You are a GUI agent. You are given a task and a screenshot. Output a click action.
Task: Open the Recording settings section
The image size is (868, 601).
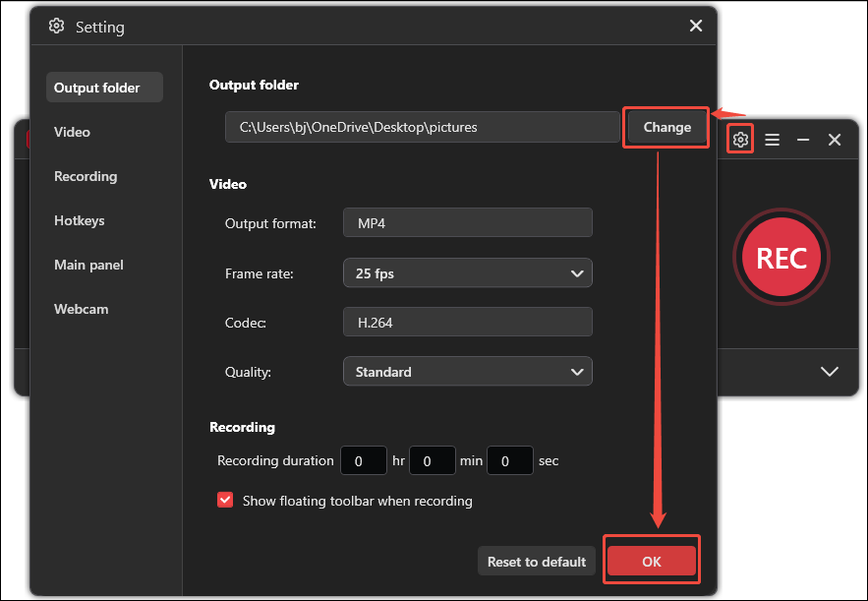pos(86,176)
